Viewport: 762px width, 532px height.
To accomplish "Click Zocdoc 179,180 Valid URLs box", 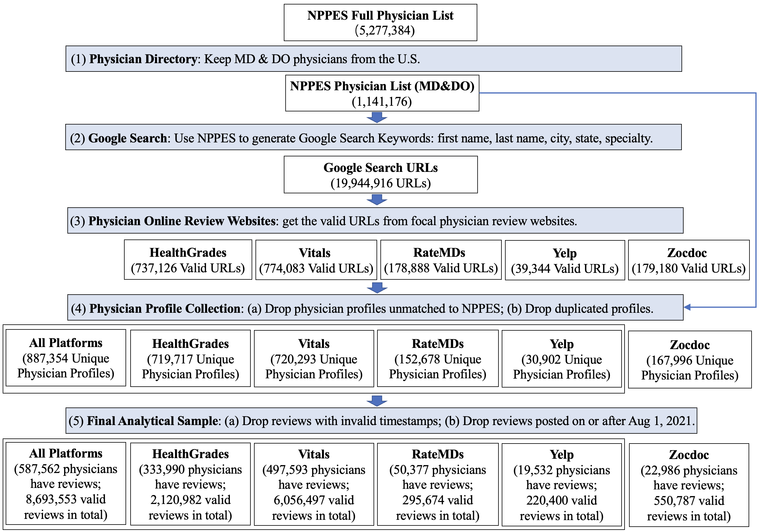I will (689, 260).
